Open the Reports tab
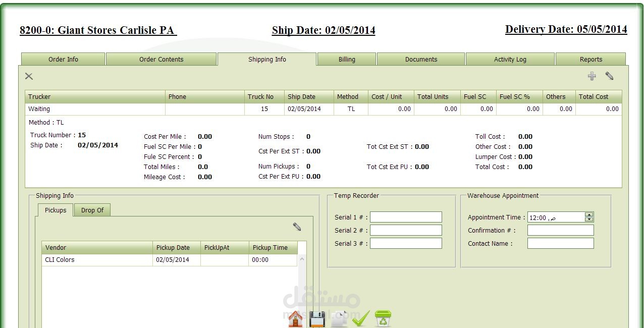Image resolution: width=644 pixels, height=328 pixels. point(591,59)
